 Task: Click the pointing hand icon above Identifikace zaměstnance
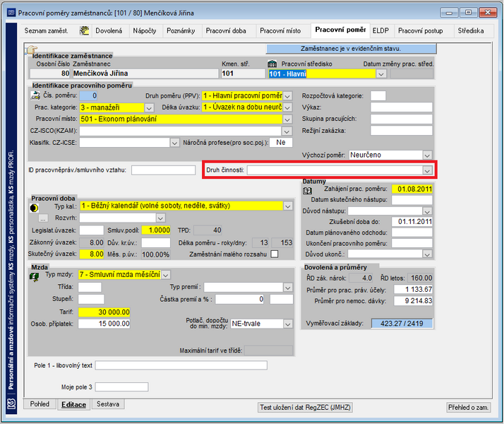click(32, 49)
